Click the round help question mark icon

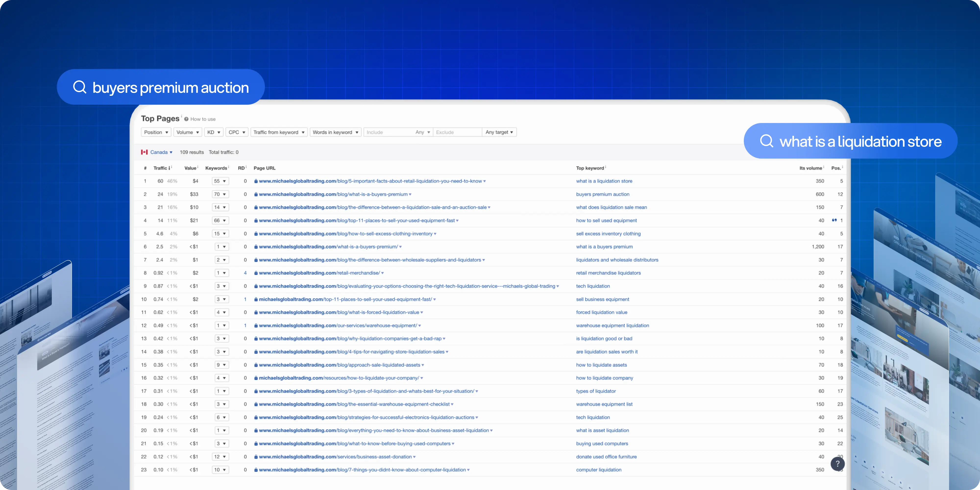(837, 463)
